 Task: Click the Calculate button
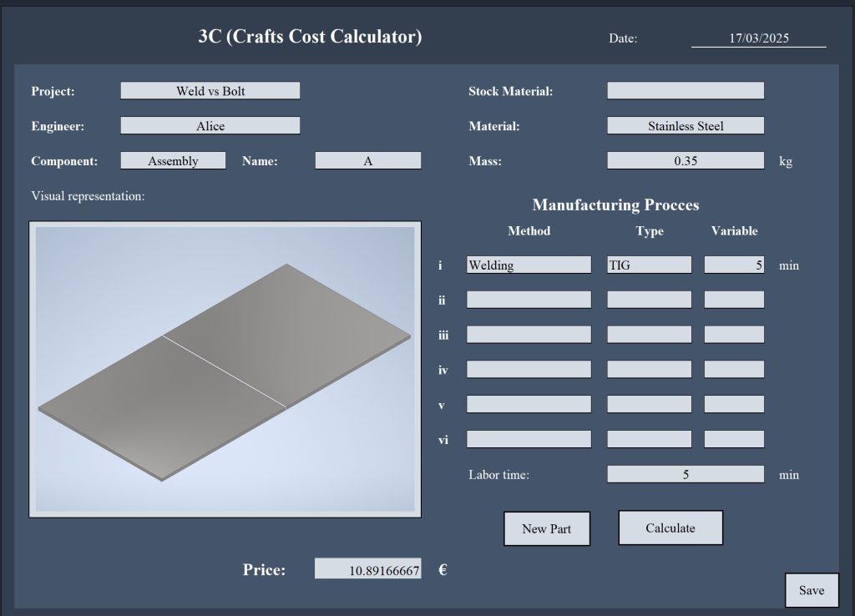[670, 528]
